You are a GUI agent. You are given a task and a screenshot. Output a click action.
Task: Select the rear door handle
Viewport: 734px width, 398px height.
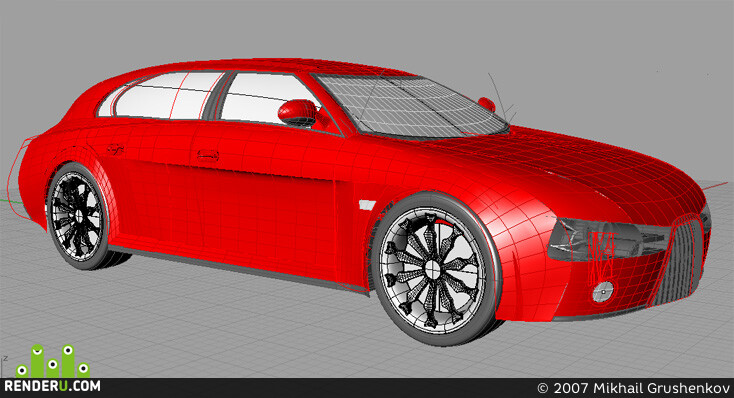point(116,149)
